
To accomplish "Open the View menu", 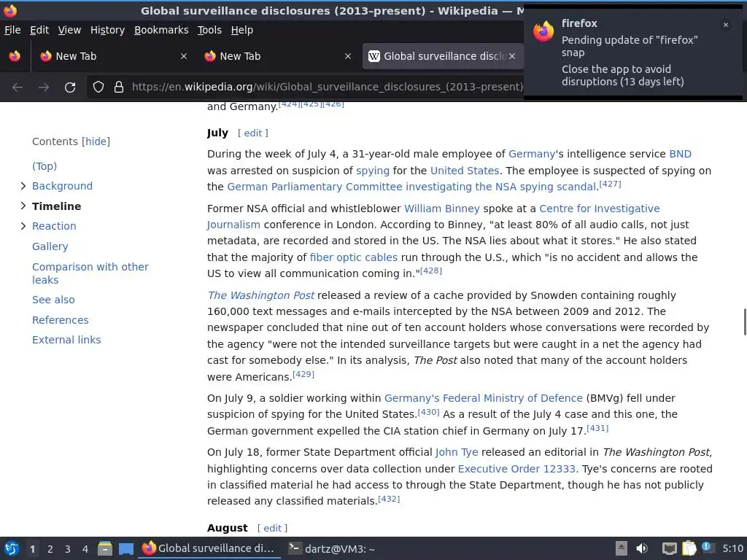I will point(69,30).
